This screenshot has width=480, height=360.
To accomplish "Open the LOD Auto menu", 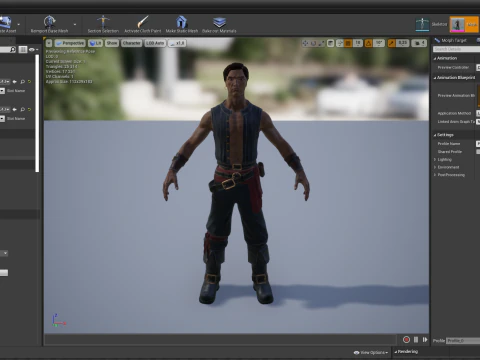I will 155,43.
